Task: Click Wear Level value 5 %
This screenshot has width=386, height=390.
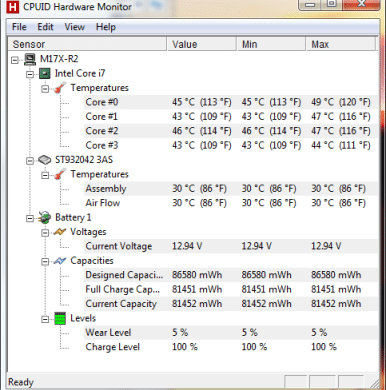Action: (x=180, y=333)
